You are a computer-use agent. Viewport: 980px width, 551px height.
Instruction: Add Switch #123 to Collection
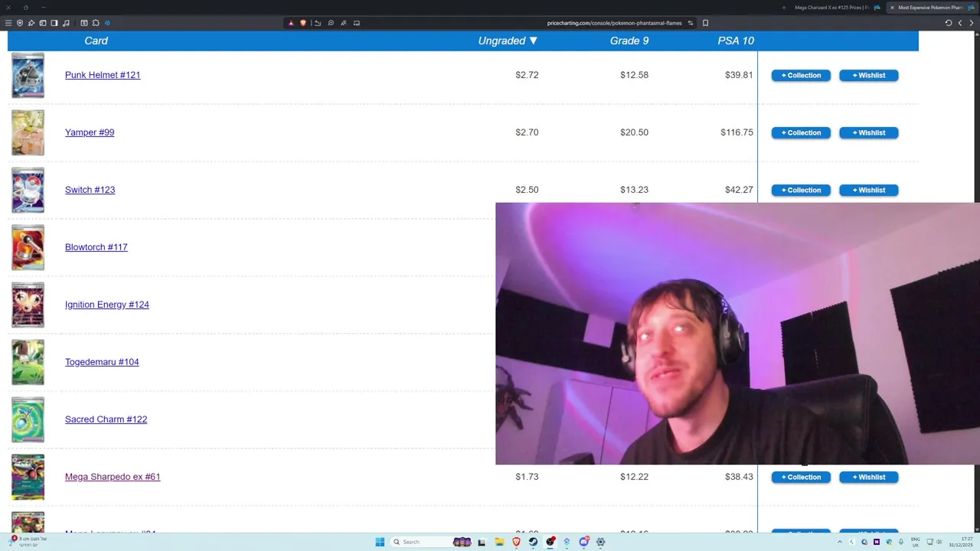click(801, 190)
